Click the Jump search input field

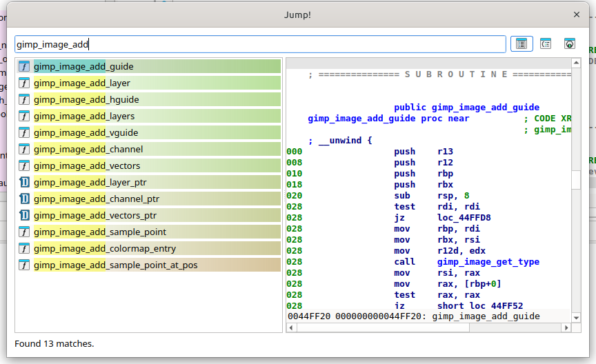(260, 44)
